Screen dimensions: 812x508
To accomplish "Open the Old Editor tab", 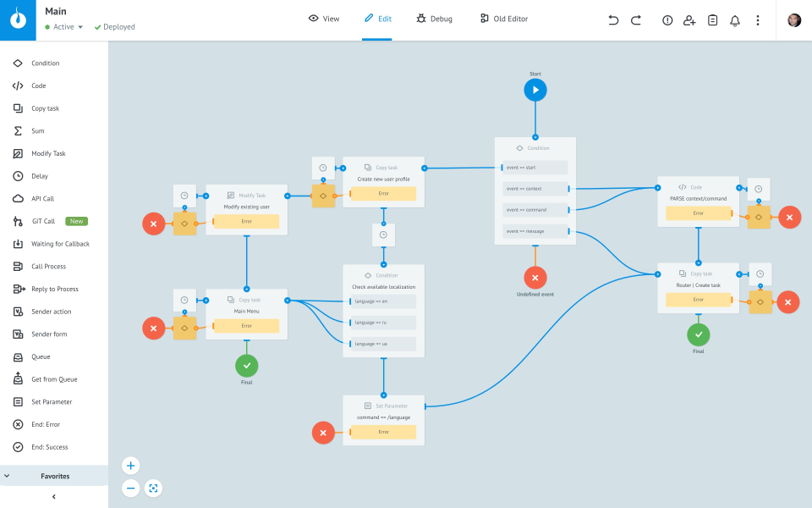I will pos(503,18).
